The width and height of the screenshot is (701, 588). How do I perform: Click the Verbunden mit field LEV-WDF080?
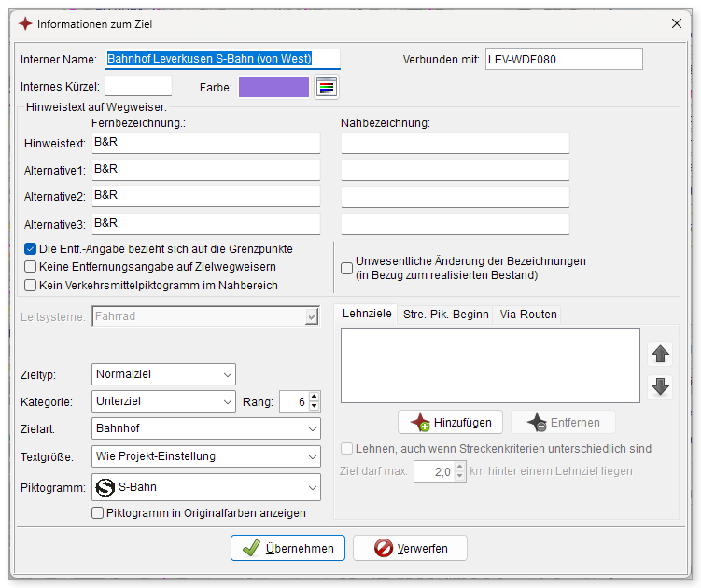564,59
